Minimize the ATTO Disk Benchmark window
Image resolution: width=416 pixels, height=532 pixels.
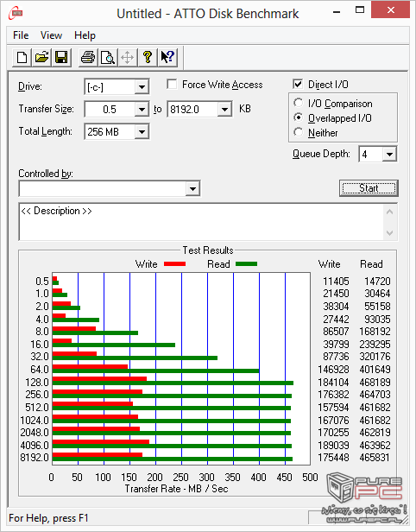(337, 11)
